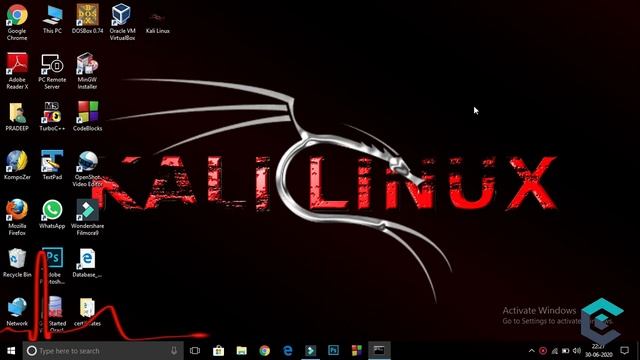Open Chrome from the taskbar

click(x=264, y=351)
